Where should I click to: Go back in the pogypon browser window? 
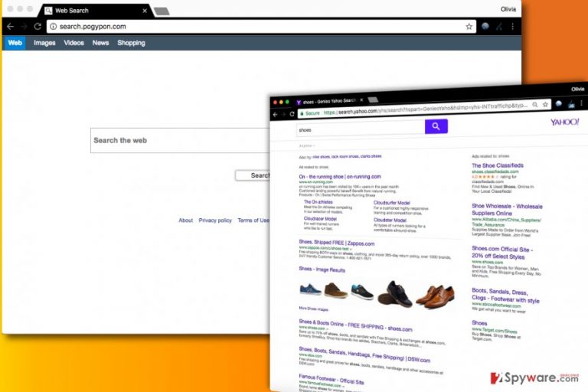10,27
